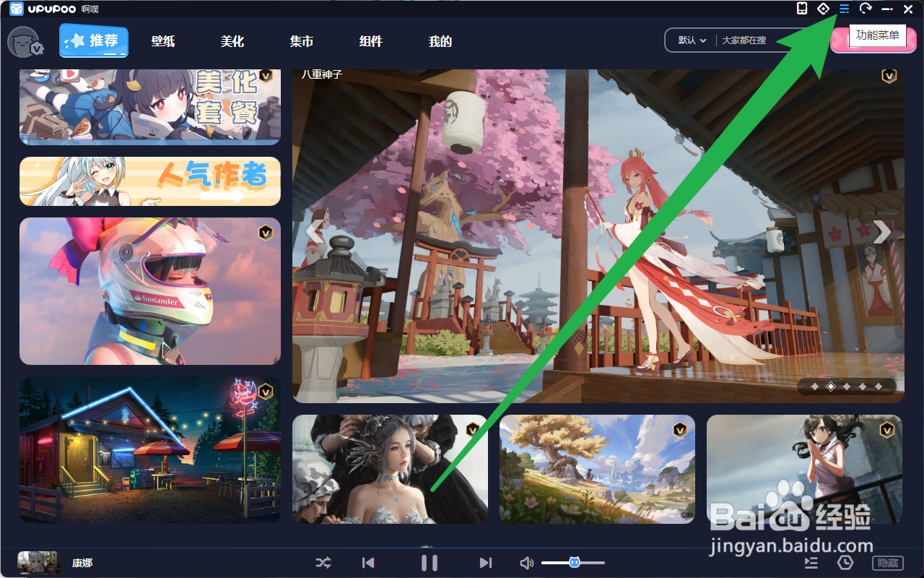Show next carousel slide with right arrow
The image size is (924, 578).
(x=882, y=232)
